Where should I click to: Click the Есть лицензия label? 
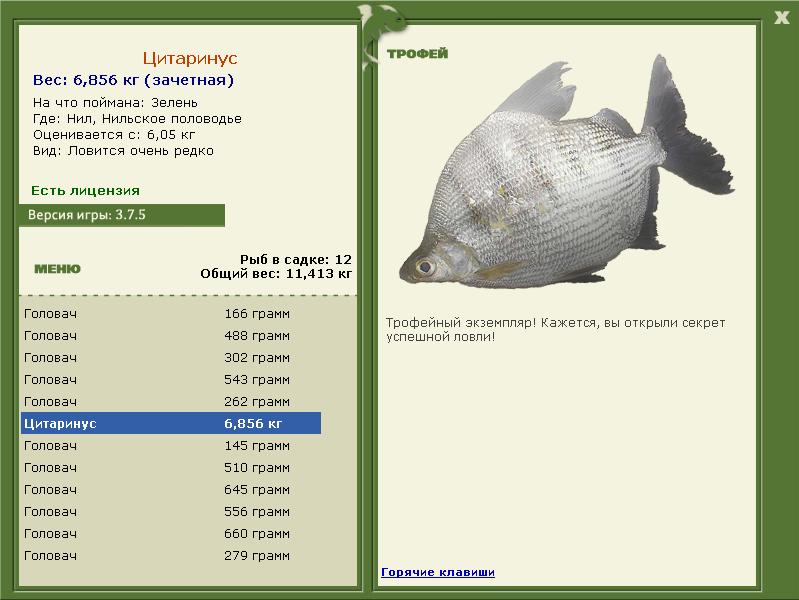85,191
